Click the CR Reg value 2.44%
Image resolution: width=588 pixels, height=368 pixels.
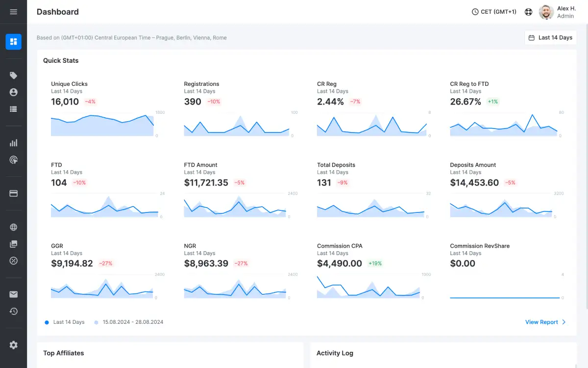pyautogui.click(x=330, y=102)
